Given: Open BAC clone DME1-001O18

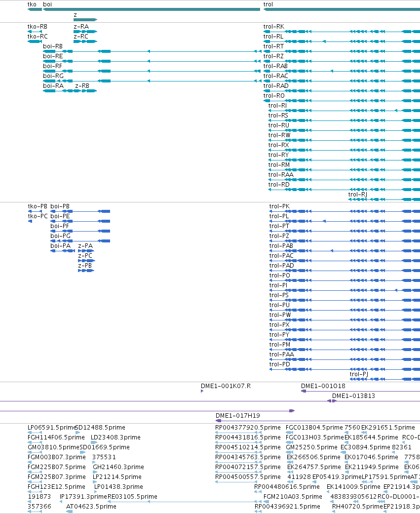Looking at the screenshot, I should pyautogui.click(x=323, y=386).
